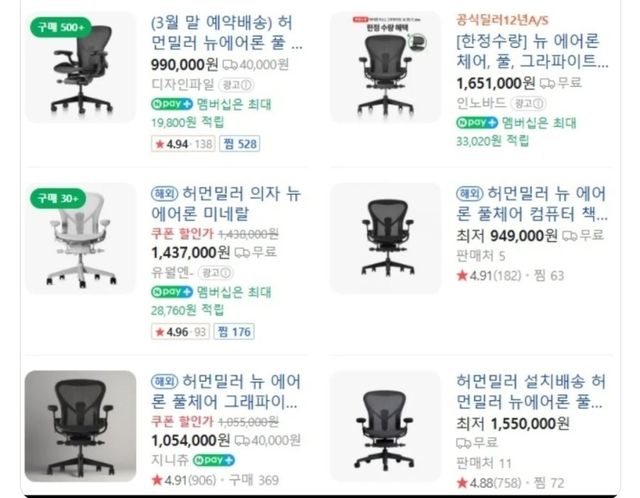
Task: Click the 디자인파일 seller name
Action: click(182, 85)
